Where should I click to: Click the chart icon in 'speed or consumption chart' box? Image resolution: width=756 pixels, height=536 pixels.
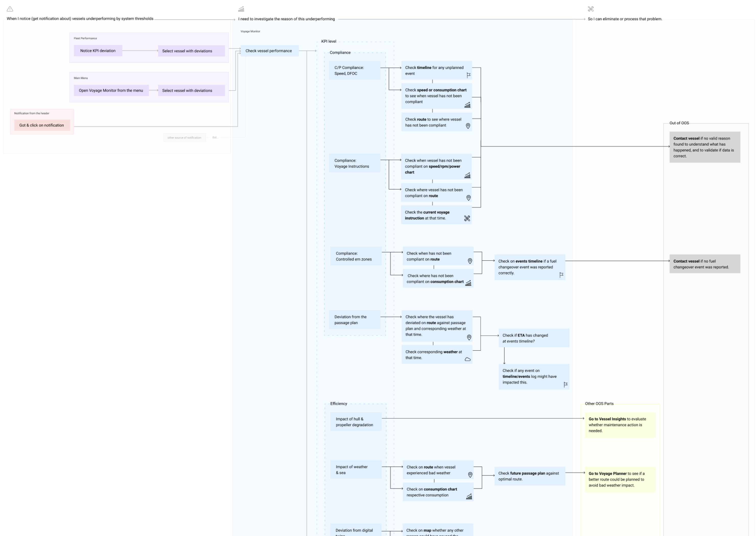467,105
